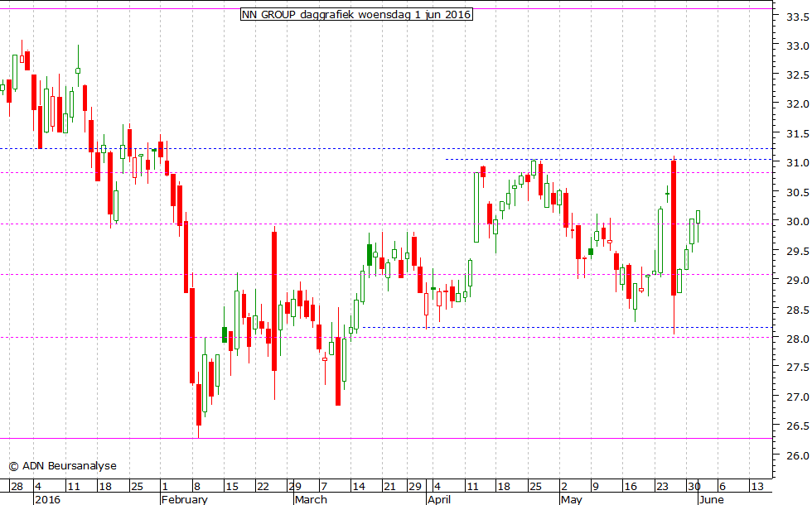The width and height of the screenshot is (812, 505).
Task: Click the 31.0 price axis label
Action: pos(797,162)
